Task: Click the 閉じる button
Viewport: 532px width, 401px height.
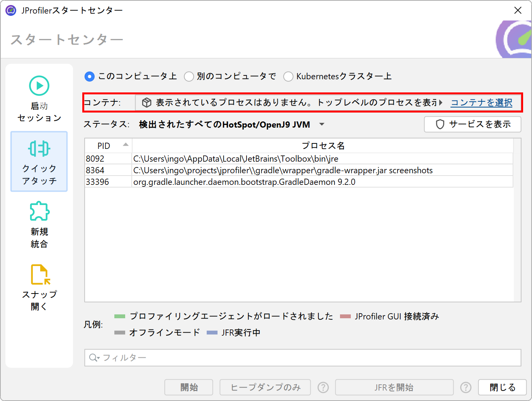Action: click(x=502, y=387)
